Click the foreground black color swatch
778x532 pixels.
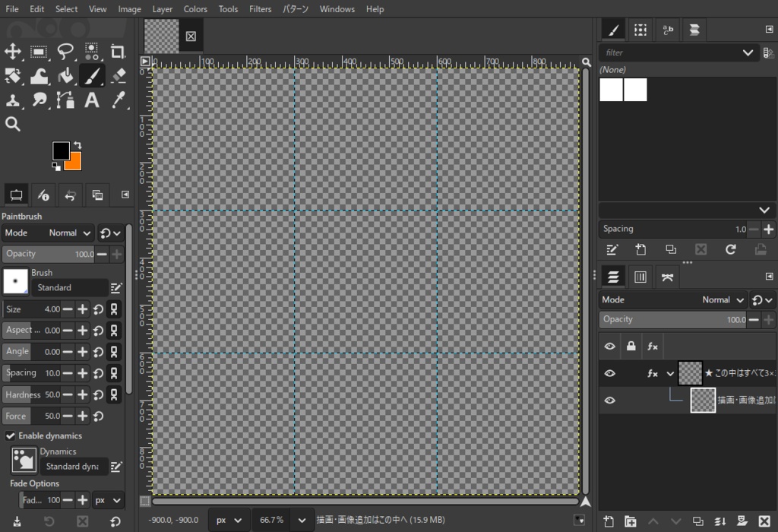61,150
